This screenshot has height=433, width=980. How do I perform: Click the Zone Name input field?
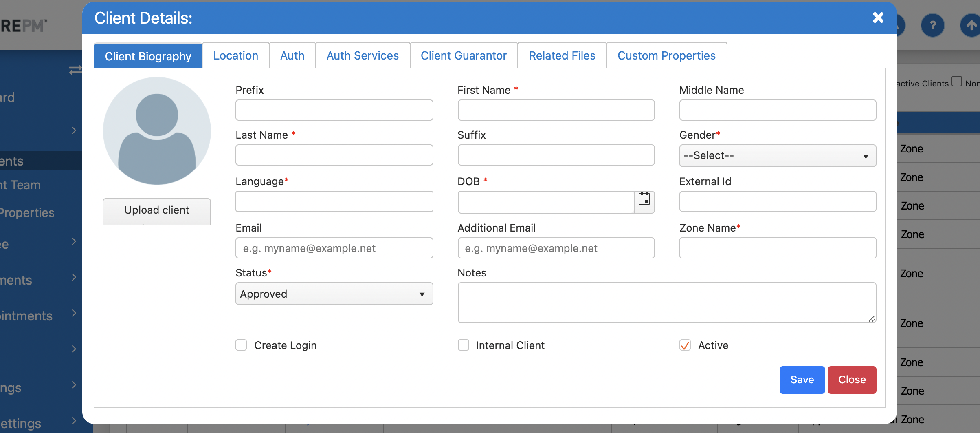778,248
